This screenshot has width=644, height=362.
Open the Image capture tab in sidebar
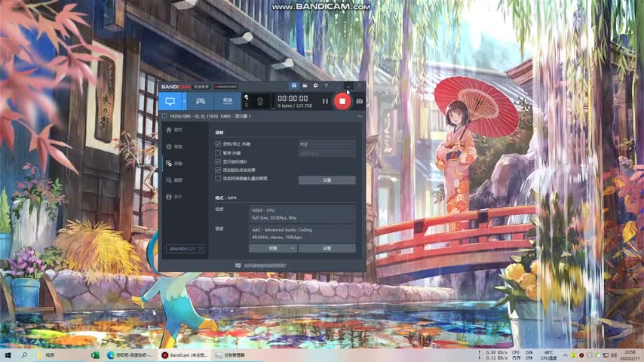[x=174, y=180]
